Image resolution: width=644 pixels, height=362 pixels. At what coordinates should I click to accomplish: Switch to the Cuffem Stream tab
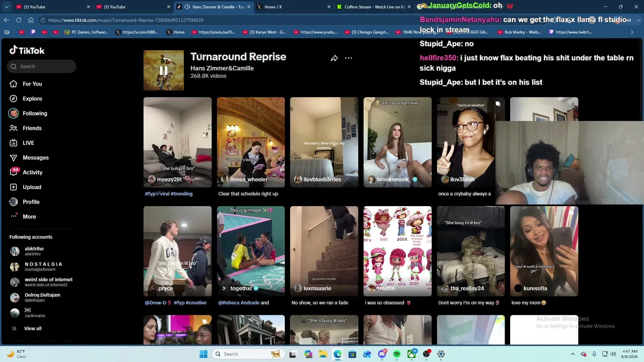373,7
